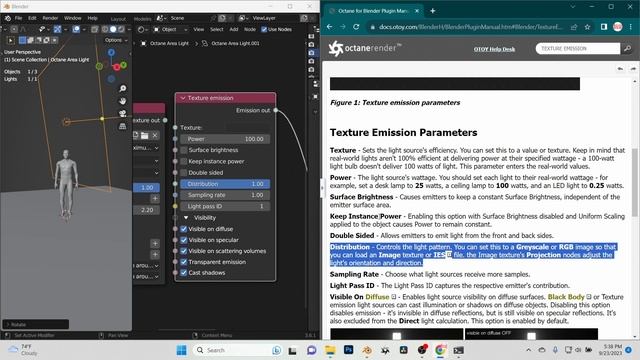Screen dimensions: 640x360
Task: Click the red X axis of the viewport gizmo
Action: (x=117, y=67)
